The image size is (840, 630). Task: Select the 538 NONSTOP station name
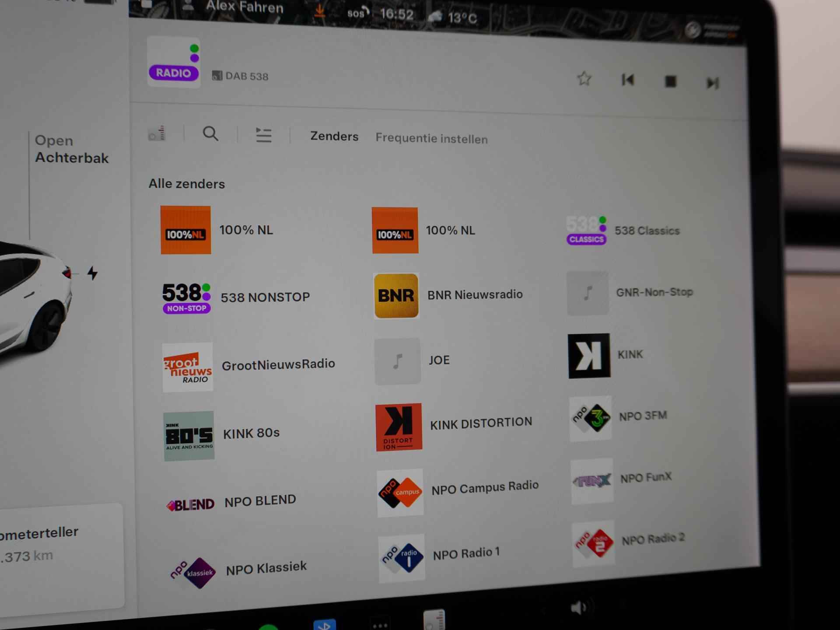click(265, 297)
